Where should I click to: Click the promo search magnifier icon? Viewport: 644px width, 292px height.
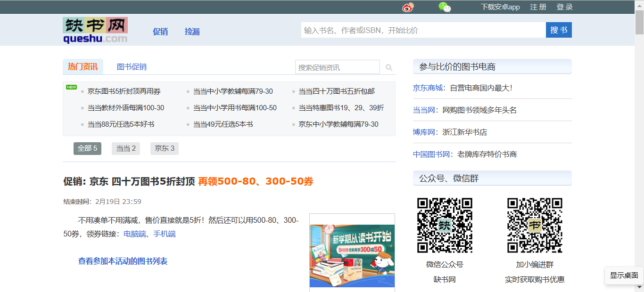[389, 67]
